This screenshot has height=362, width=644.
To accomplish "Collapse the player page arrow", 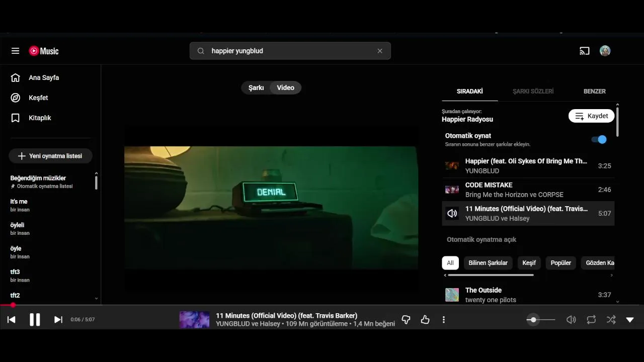I will click(x=630, y=320).
